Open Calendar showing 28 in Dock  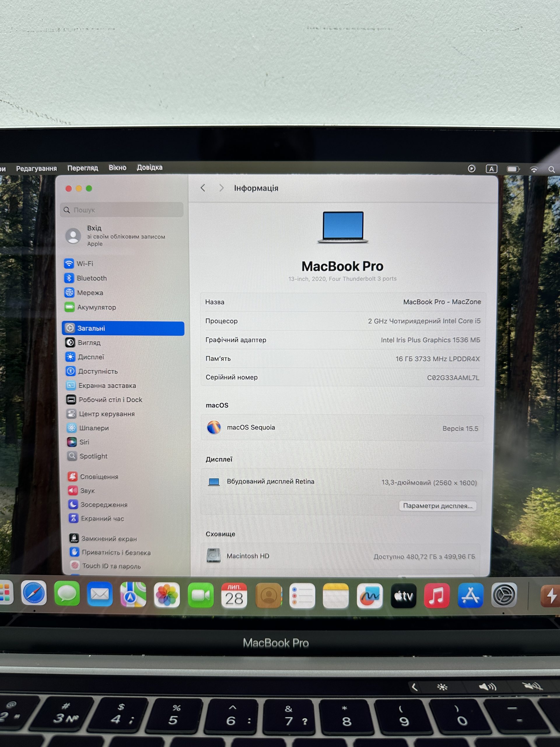point(234,596)
